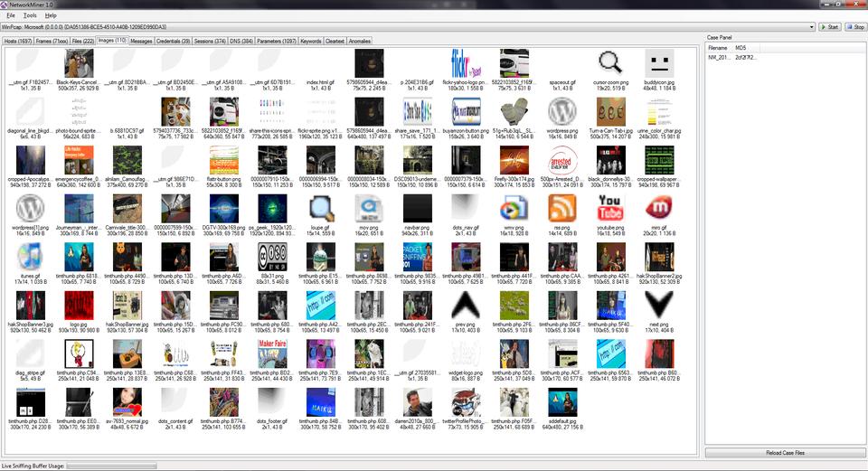Click the Reload Case Files button
The image size is (868, 471).
pos(785,452)
